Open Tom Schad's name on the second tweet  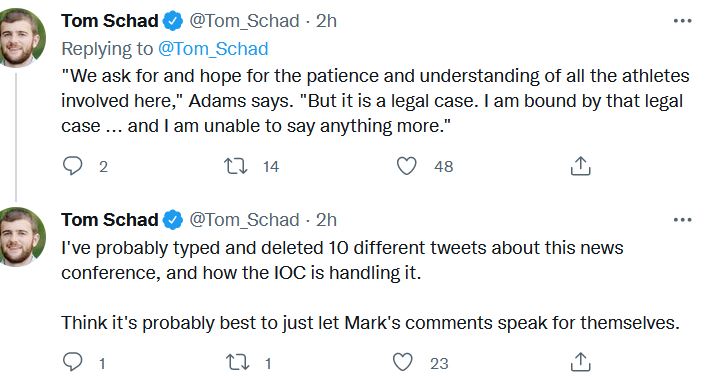point(110,220)
